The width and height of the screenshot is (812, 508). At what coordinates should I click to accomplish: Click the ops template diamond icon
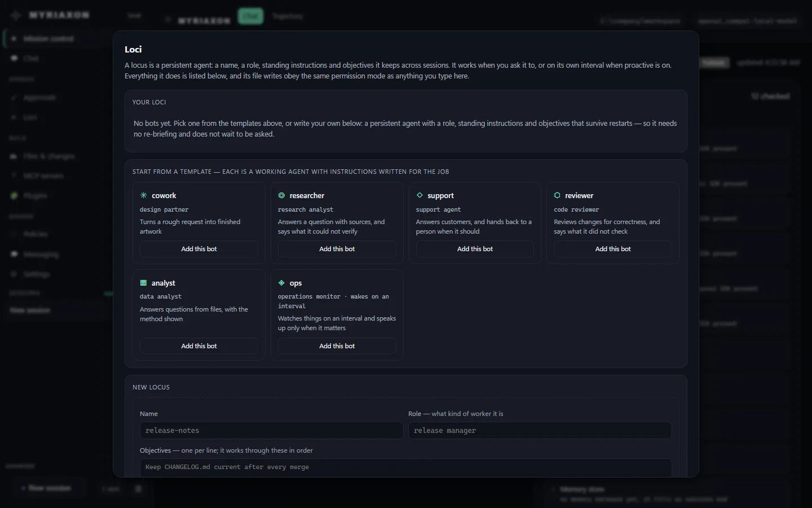(281, 283)
